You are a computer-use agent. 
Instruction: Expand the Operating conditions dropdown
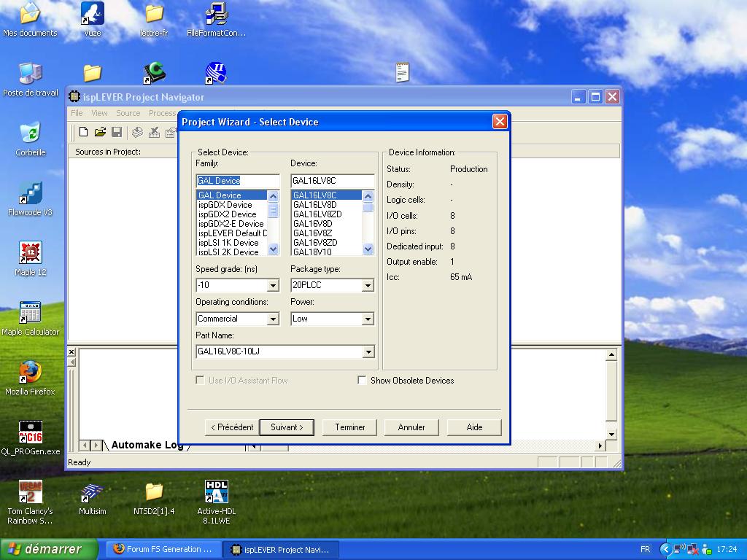(273, 319)
